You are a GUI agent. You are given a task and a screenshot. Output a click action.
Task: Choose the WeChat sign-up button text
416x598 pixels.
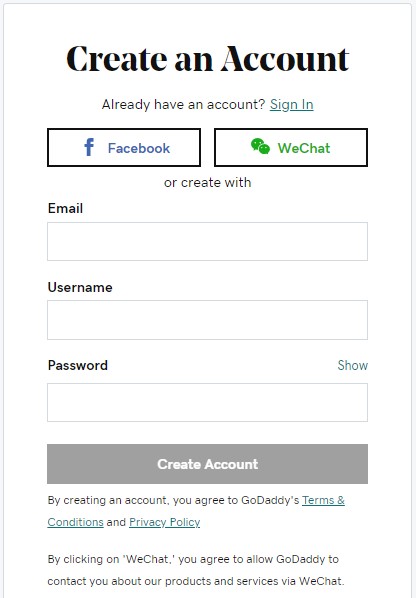tap(304, 148)
